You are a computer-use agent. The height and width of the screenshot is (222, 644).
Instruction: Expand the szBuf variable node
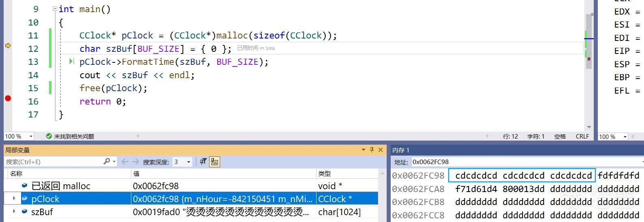click(x=14, y=211)
